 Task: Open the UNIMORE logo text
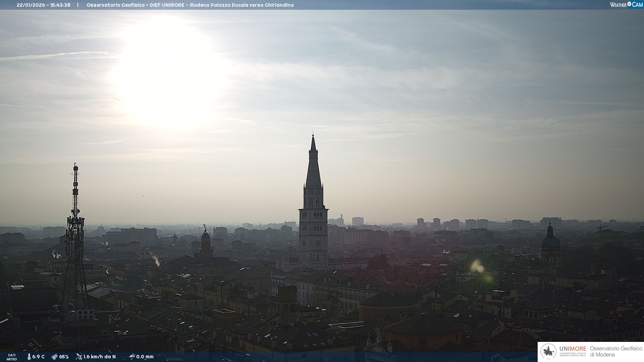pyautogui.click(x=573, y=349)
